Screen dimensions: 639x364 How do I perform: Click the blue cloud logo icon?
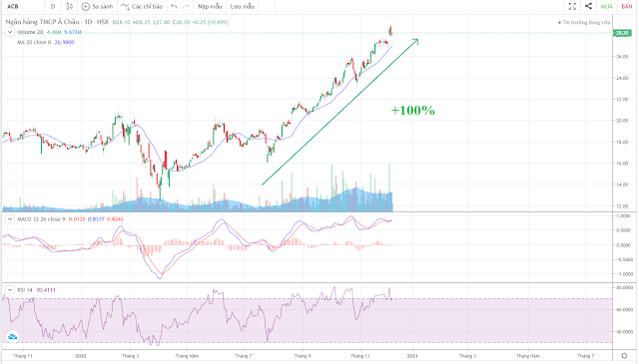tap(12, 337)
